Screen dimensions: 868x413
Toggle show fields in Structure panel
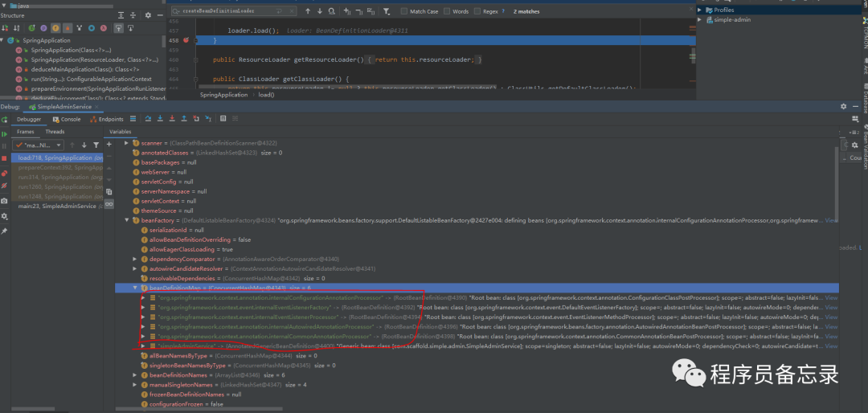click(x=55, y=27)
